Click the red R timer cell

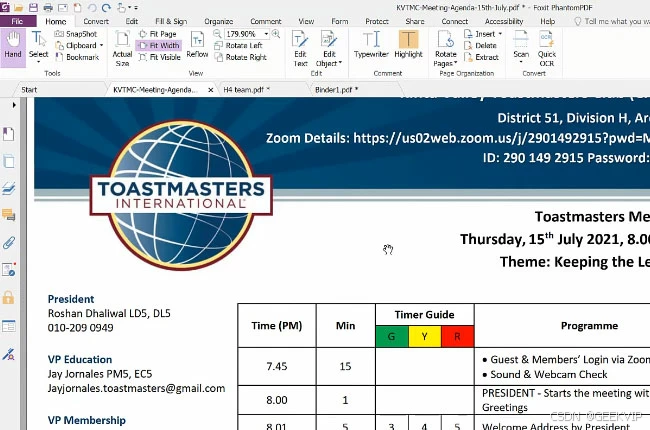[457, 336]
